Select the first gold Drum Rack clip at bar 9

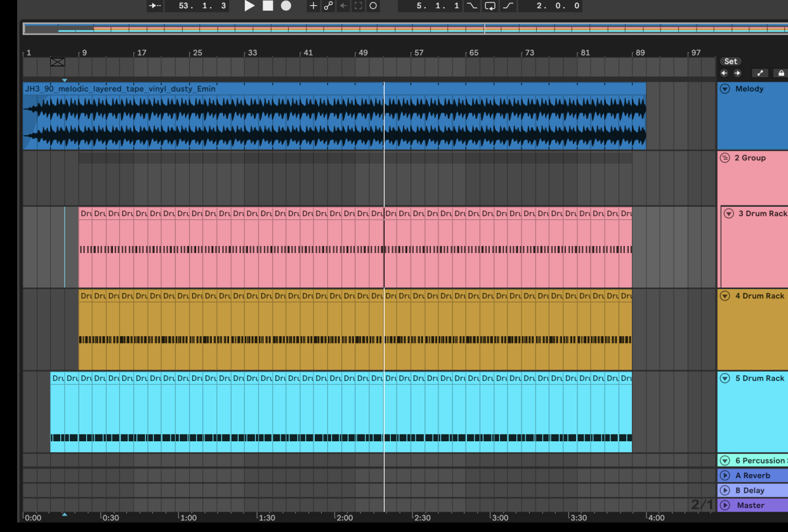click(85, 330)
